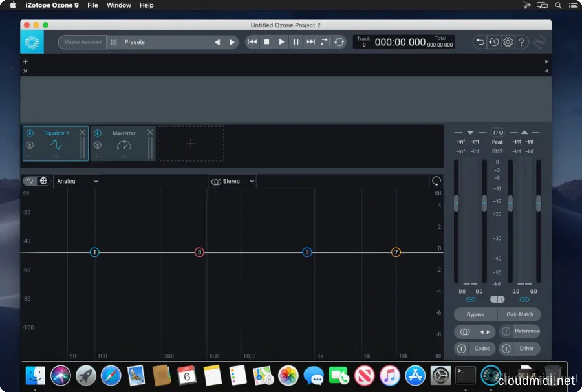Open the Stereo processing dropdown
The width and height of the screenshot is (582, 392).
[x=232, y=181]
